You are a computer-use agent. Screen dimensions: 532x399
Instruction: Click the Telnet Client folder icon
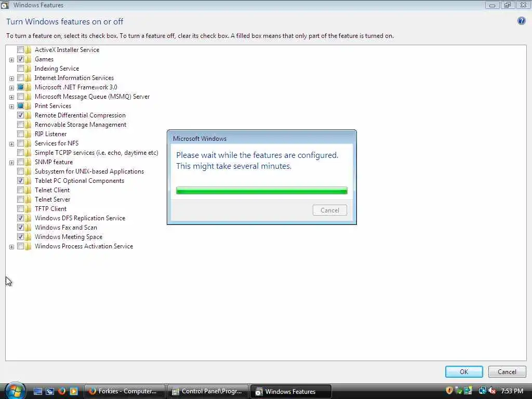point(28,190)
